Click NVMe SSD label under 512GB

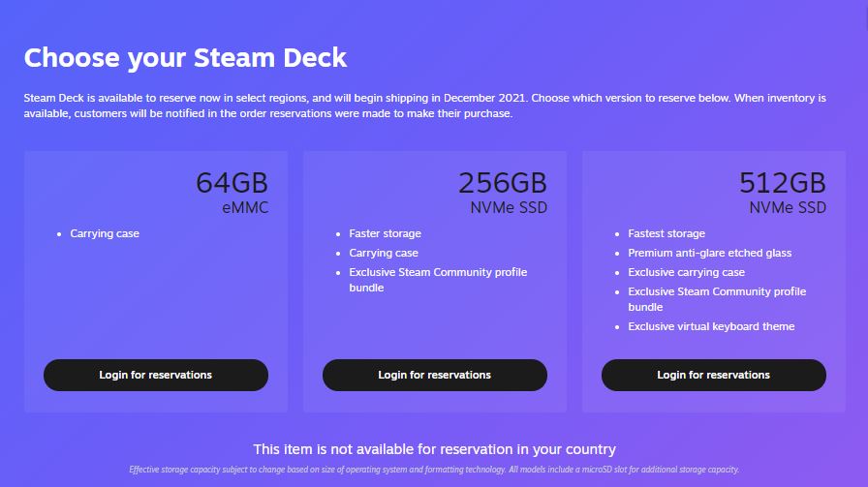pos(788,207)
